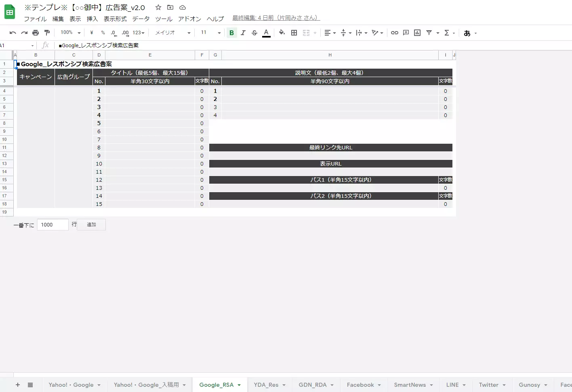Open the 挿入 menu
572x392 pixels.
92,19
